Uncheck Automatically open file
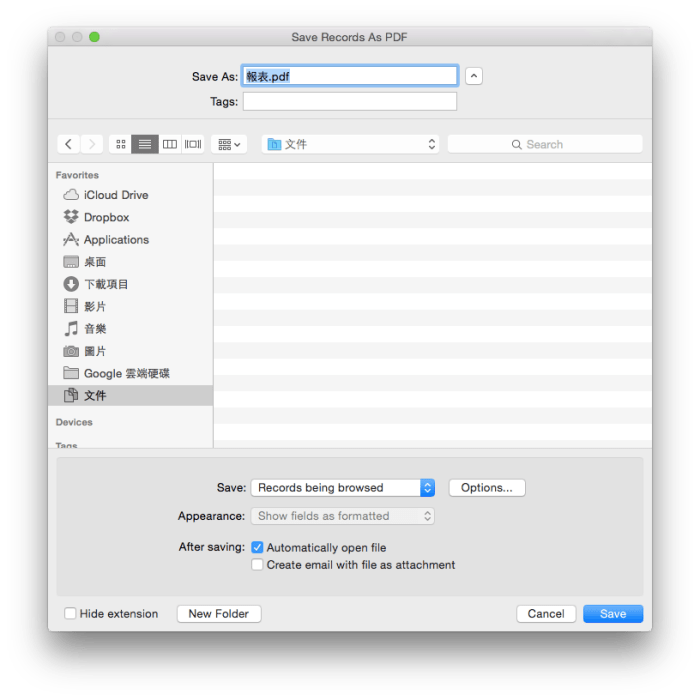The height and width of the screenshot is (700, 700). (x=258, y=548)
